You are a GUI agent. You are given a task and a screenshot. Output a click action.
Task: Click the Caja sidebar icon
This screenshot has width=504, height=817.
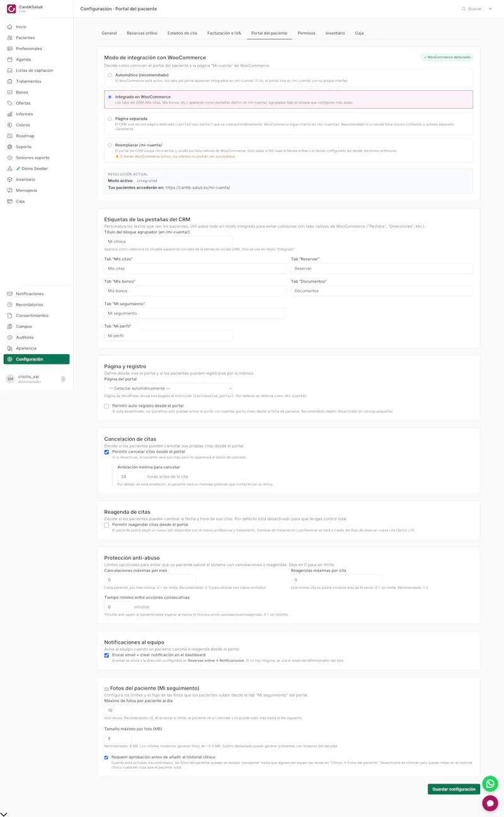coord(10,202)
